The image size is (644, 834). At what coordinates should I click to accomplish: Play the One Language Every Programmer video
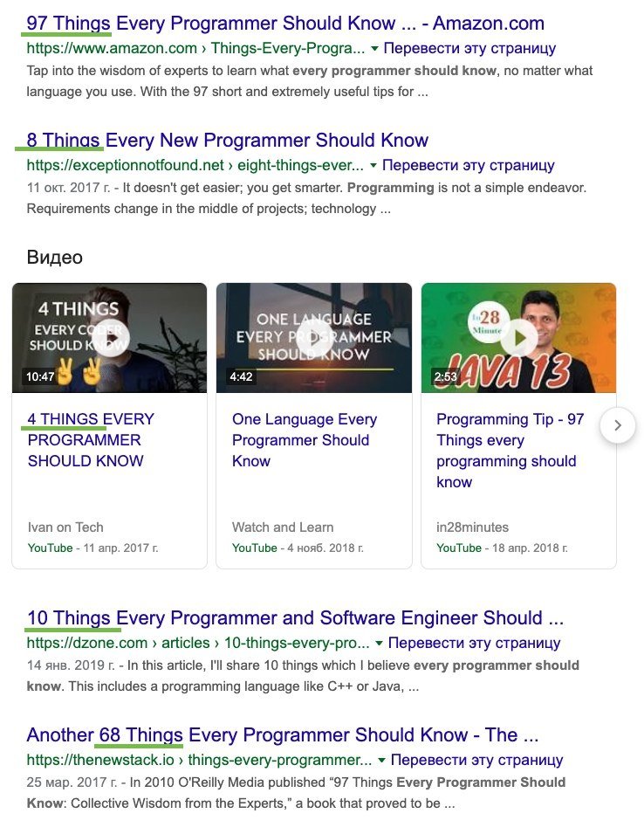313,337
